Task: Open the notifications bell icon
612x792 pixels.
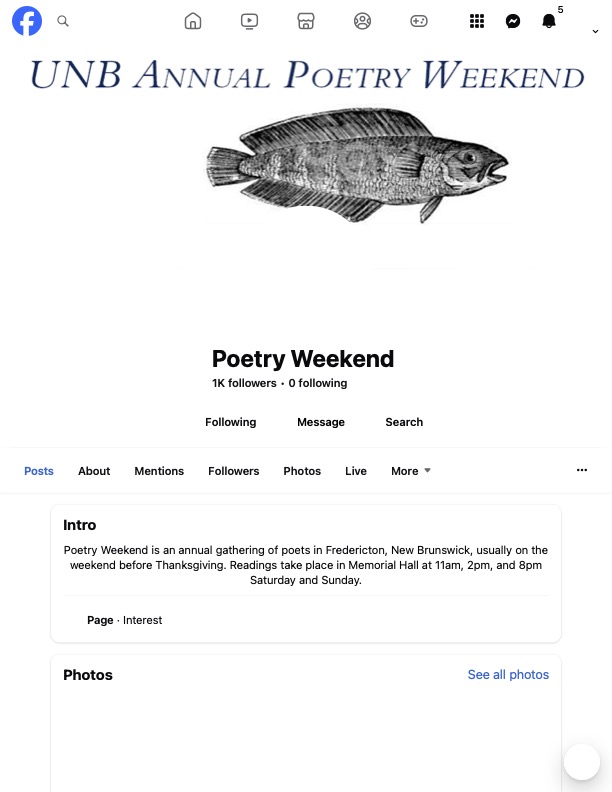Action: click(548, 21)
